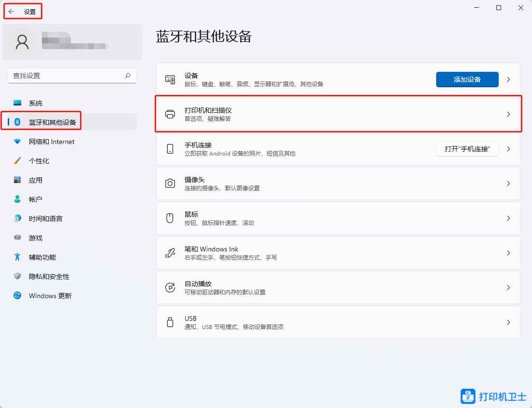Expand 笔和 Windows Ink chevron

pos(508,253)
